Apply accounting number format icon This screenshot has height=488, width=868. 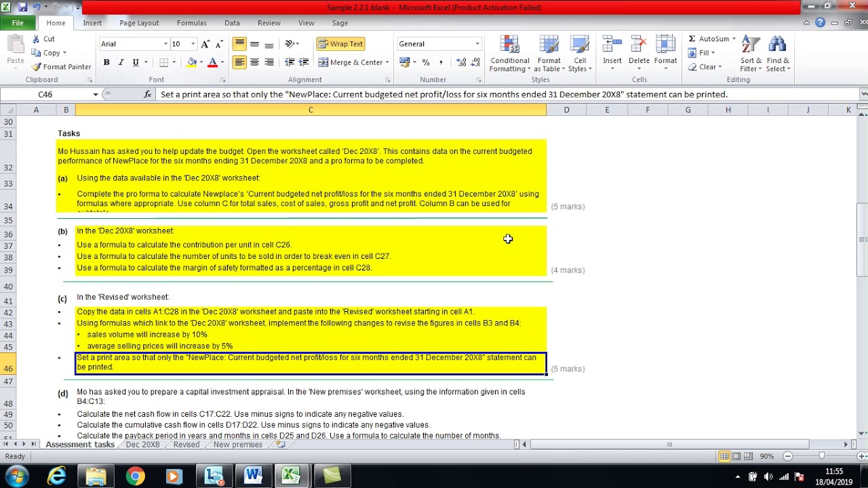[x=405, y=62]
